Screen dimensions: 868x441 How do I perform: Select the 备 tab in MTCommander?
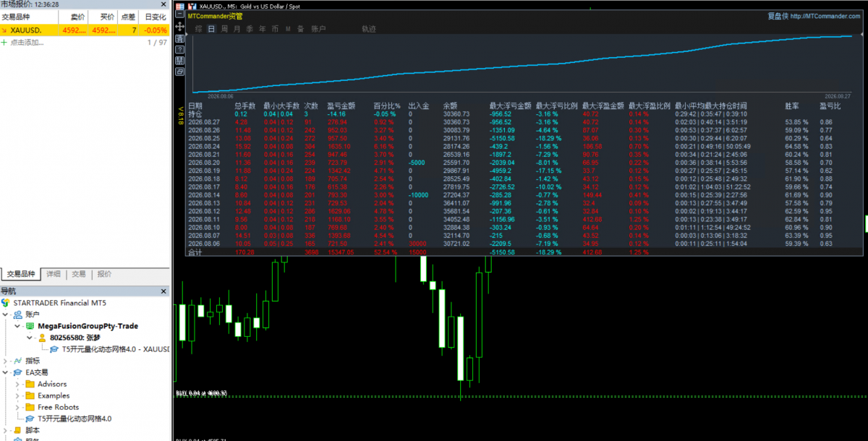pyautogui.click(x=300, y=29)
